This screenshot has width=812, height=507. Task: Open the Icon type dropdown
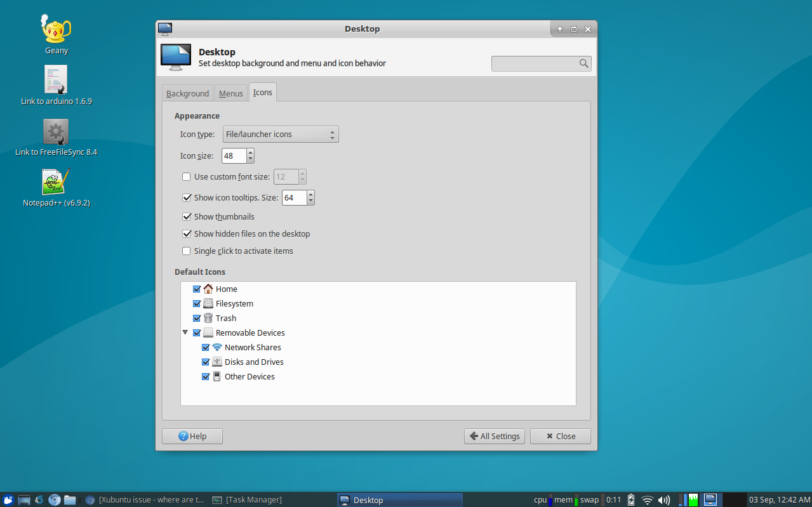281,134
